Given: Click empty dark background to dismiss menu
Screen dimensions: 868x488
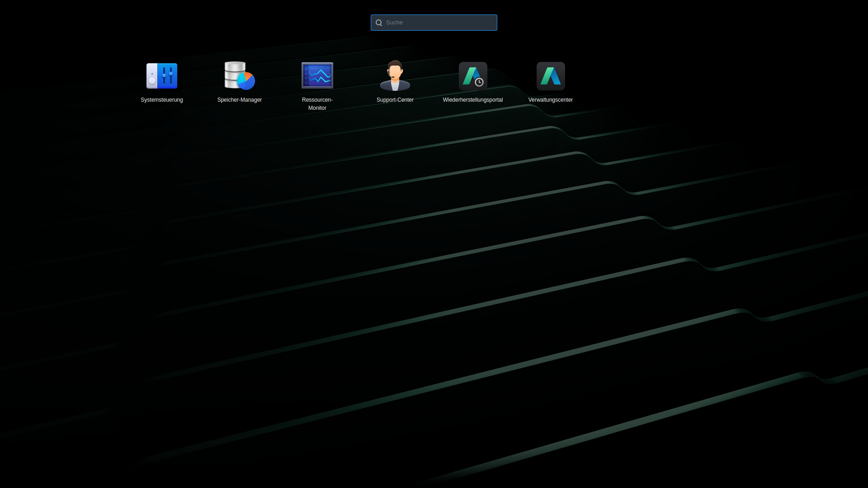Looking at the screenshot, I should (x=434, y=316).
